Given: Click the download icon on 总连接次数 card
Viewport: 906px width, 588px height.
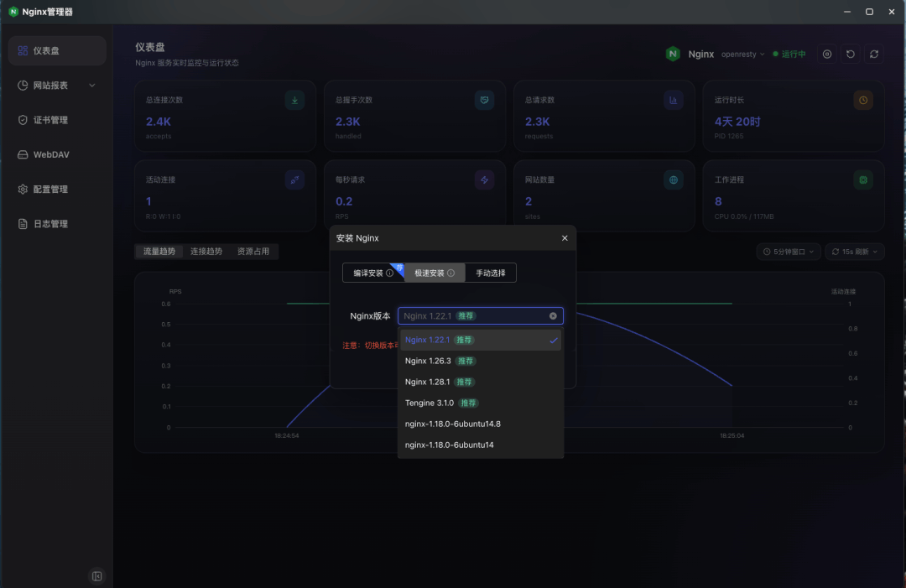Looking at the screenshot, I should (x=294, y=101).
